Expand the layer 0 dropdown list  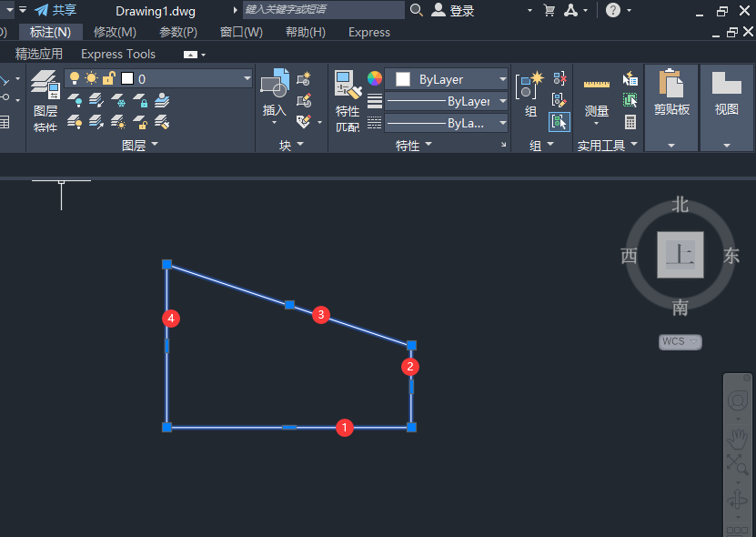click(x=247, y=78)
